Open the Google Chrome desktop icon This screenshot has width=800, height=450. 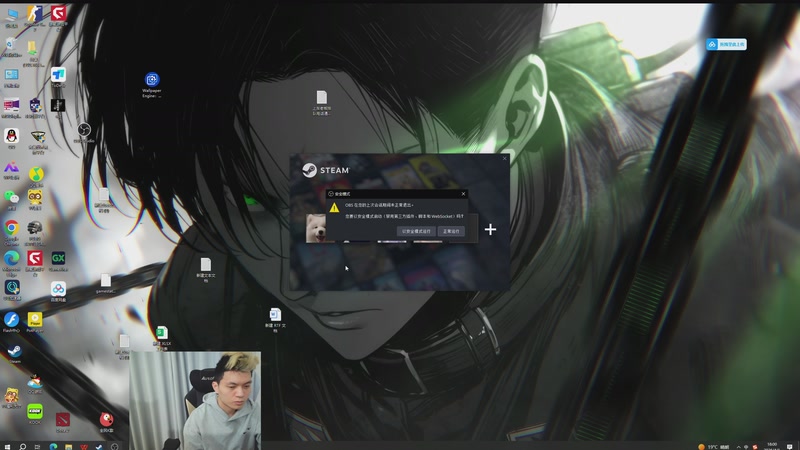(x=11, y=232)
